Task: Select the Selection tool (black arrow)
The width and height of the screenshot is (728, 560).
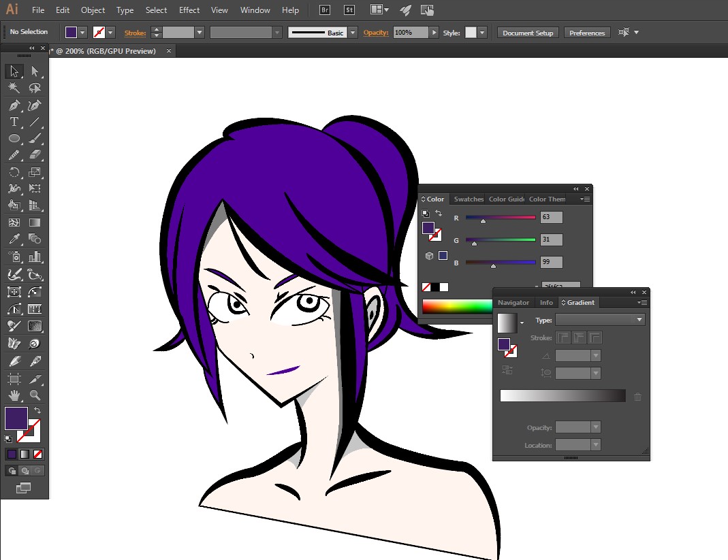Action: 14,71
